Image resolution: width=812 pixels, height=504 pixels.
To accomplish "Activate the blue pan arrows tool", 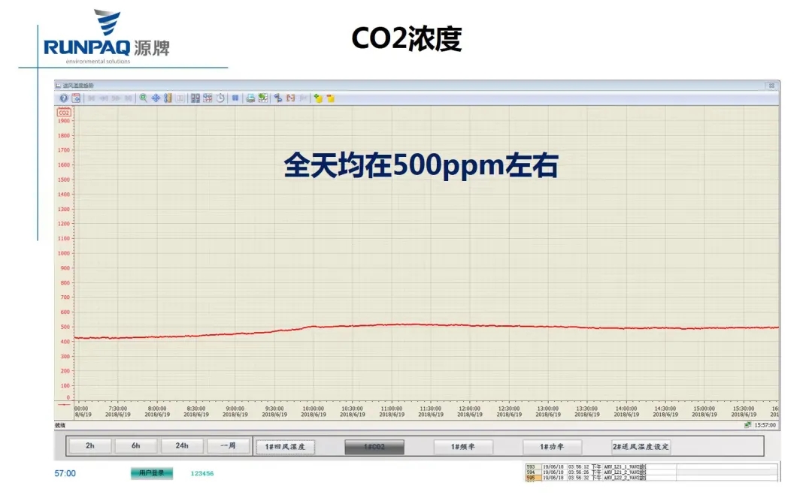I will (x=156, y=98).
